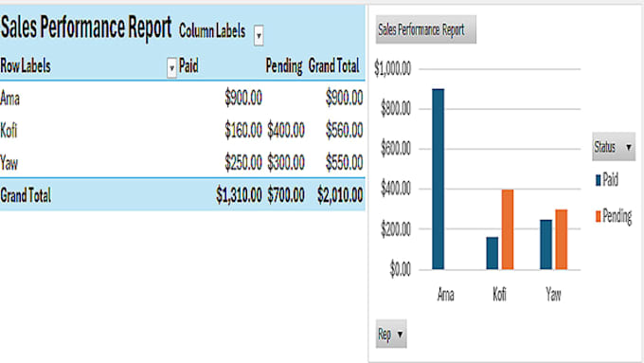
Task: Click the Kofi category axis label
Action: tap(499, 295)
